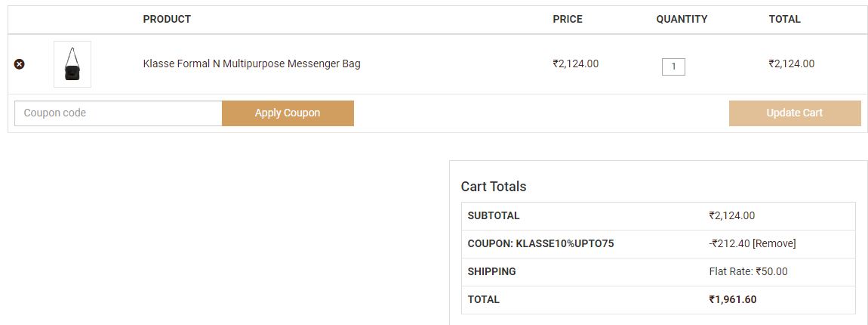
Task: Click the Update Cart button
Action: (x=794, y=113)
